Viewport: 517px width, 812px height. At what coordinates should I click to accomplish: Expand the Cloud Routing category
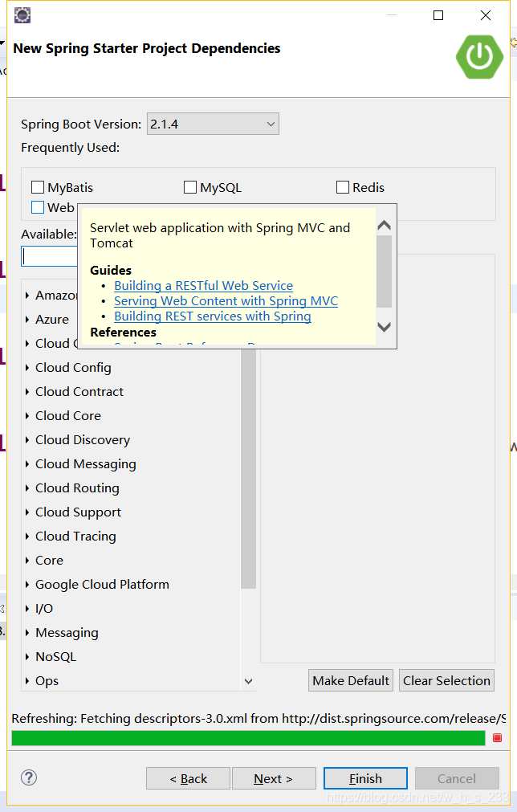[x=27, y=488]
